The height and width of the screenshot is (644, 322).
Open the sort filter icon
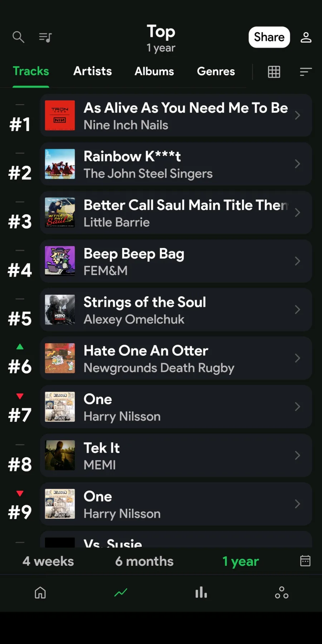[x=306, y=72]
